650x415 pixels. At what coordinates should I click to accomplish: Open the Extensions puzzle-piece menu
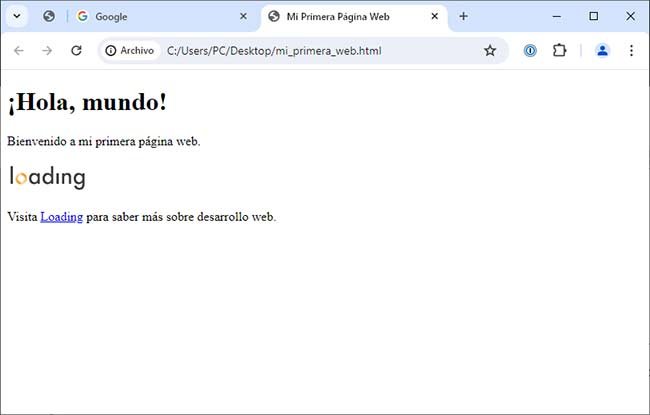click(560, 50)
